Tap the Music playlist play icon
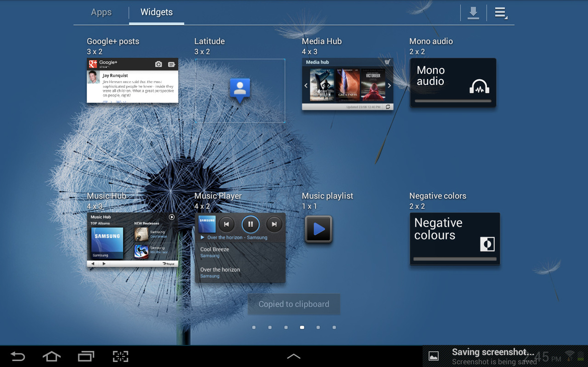This screenshot has width=588, height=367. 319,229
